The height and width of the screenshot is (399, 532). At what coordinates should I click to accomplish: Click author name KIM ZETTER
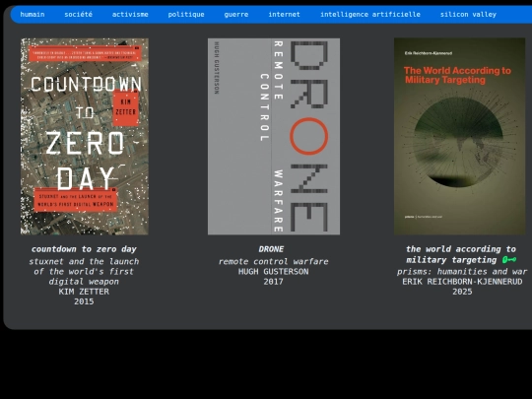(84, 292)
